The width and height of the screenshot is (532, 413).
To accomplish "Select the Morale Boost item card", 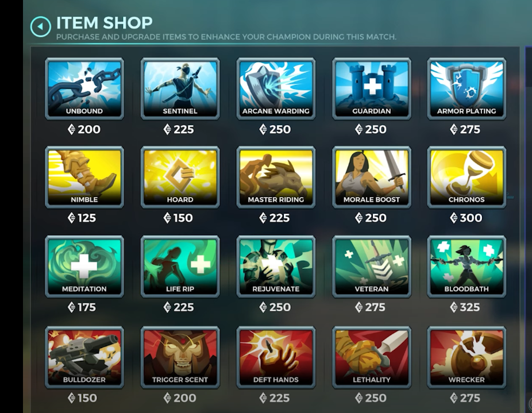I will [372, 177].
